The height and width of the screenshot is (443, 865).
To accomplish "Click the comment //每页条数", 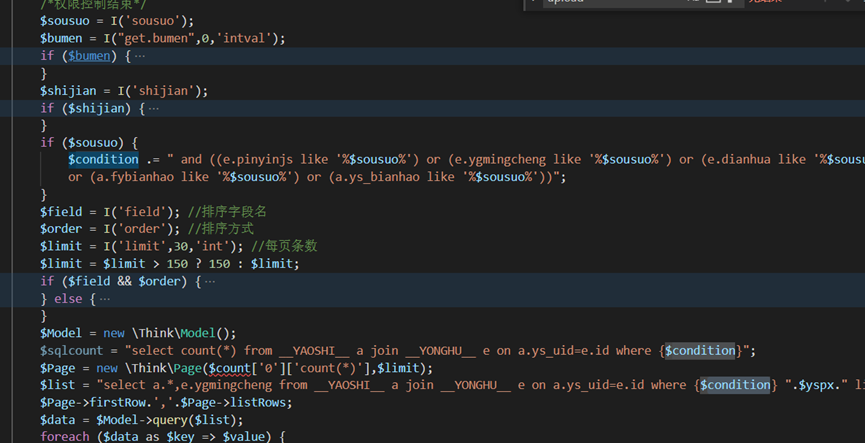I will (x=284, y=246).
